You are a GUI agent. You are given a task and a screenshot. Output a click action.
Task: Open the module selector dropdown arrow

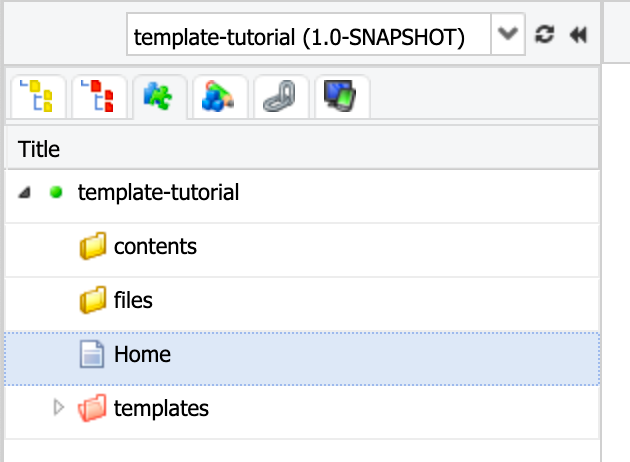pyautogui.click(x=508, y=35)
